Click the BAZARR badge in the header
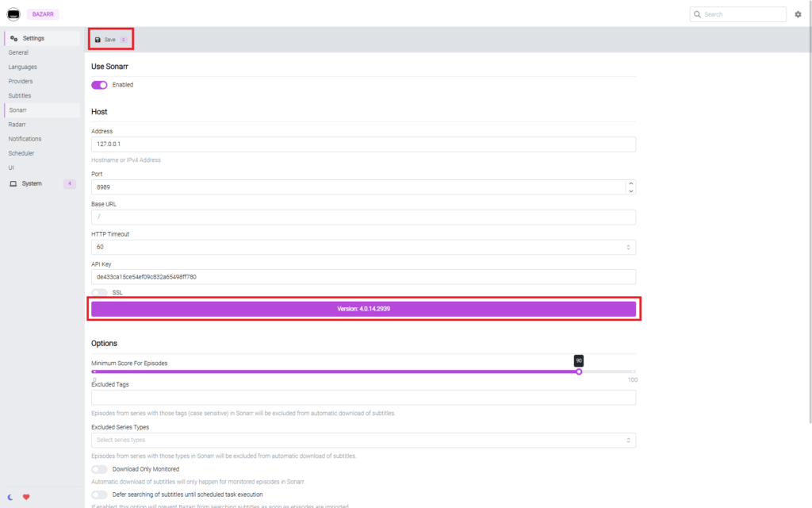Viewport: 812px width, 508px height. click(x=43, y=14)
